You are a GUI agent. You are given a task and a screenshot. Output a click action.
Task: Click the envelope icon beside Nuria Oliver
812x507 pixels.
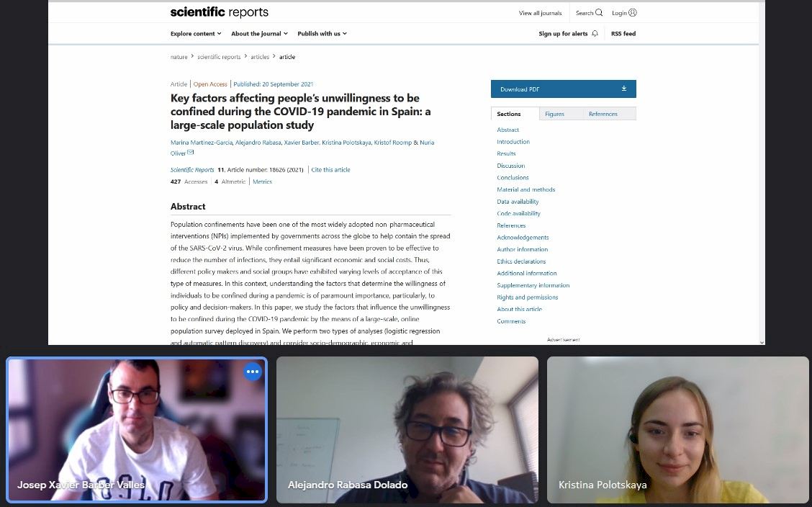click(x=191, y=152)
